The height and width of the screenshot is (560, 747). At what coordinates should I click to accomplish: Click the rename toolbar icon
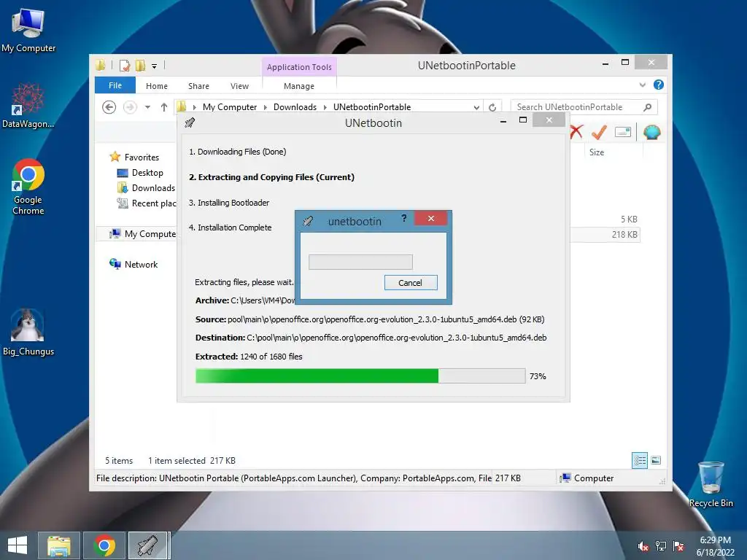pyautogui.click(x=623, y=132)
